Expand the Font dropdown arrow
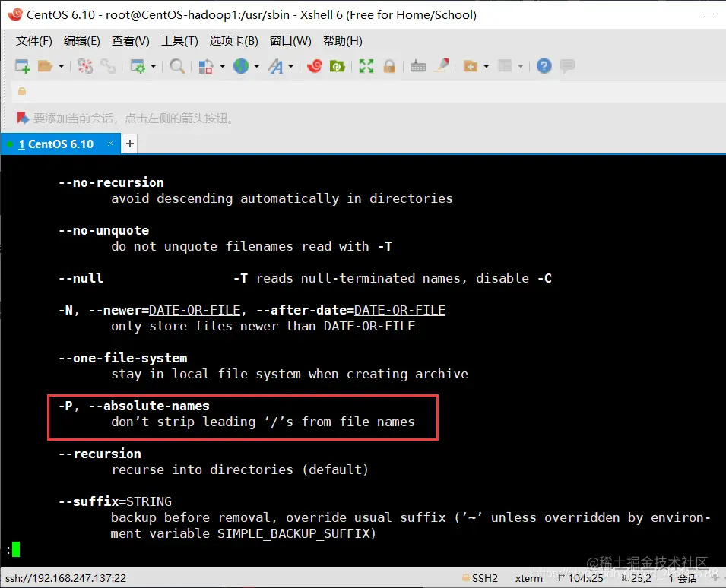This screenshot has height=588, width=726. click(290, 67)
